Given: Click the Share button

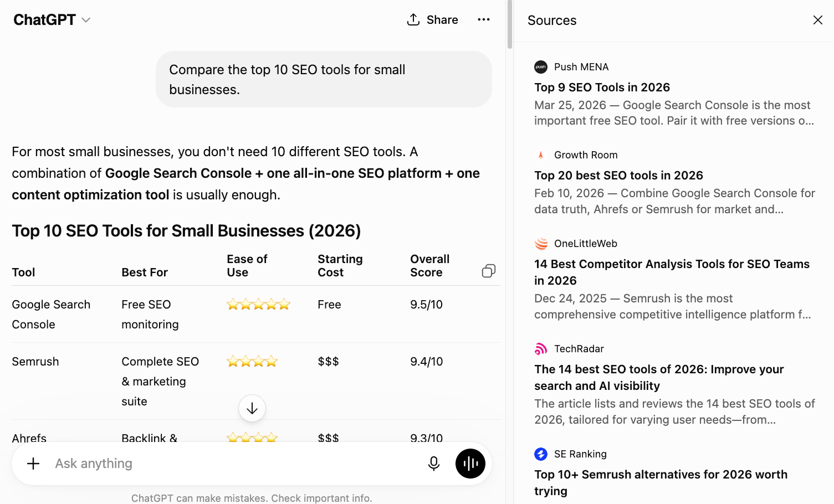Looking at the screenshot, I should click(x=432, y=20).
